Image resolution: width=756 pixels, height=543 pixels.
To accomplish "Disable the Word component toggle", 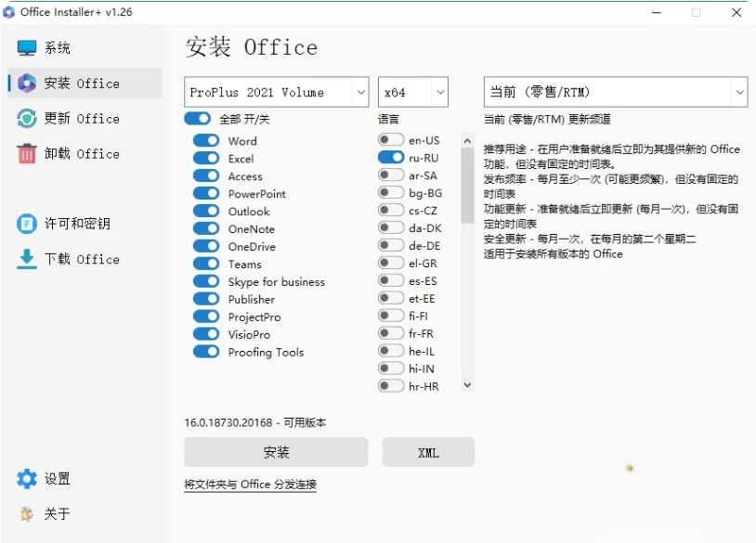I will pyautogui.click(x=206, y=140).
